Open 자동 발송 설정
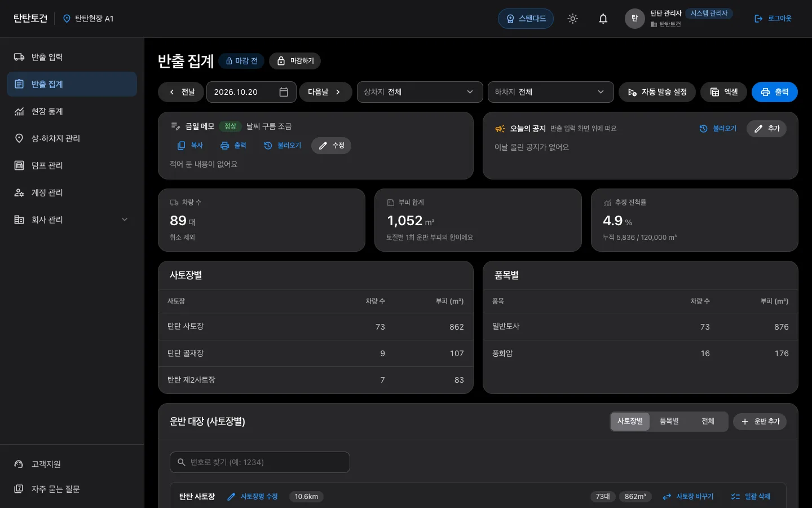The image size is (812, 508). coord(657,92)
